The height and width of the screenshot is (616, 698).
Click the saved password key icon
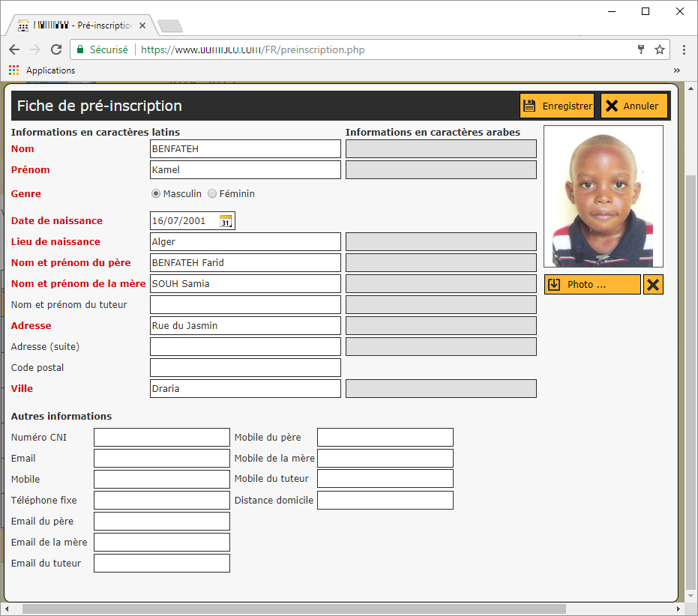[641, 49]
